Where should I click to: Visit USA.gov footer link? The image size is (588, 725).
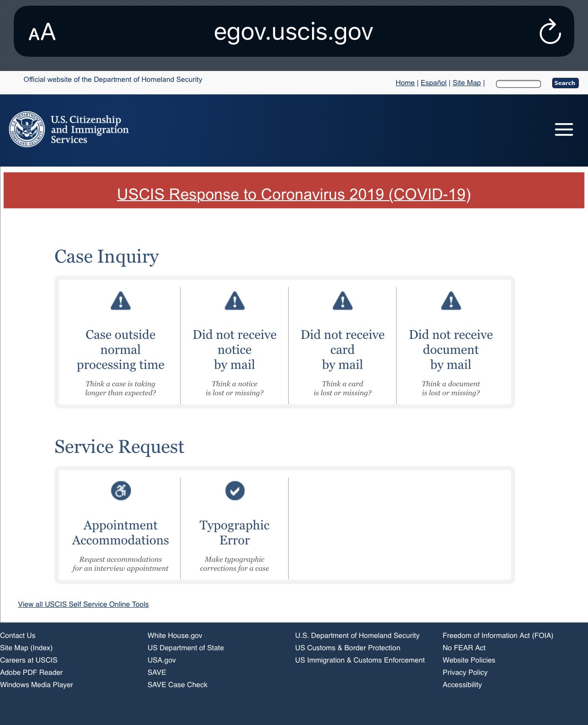[161, 660]
